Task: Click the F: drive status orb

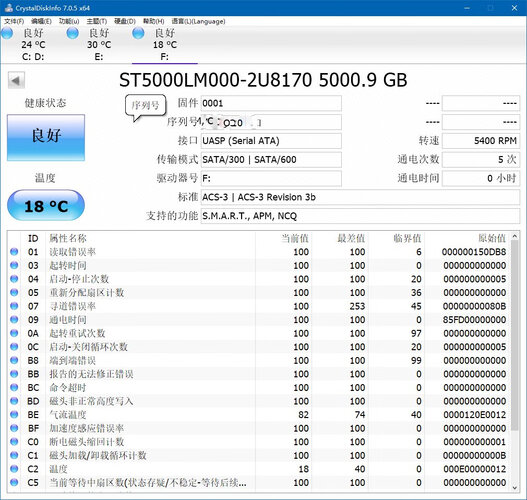Action: (138, 33)
